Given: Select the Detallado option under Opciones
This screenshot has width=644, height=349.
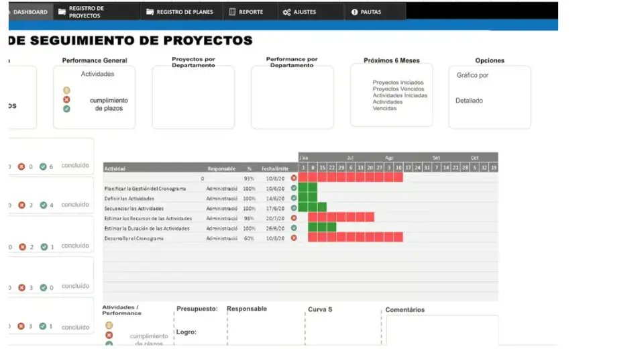Looking at the screenshot, I should 469,101.
